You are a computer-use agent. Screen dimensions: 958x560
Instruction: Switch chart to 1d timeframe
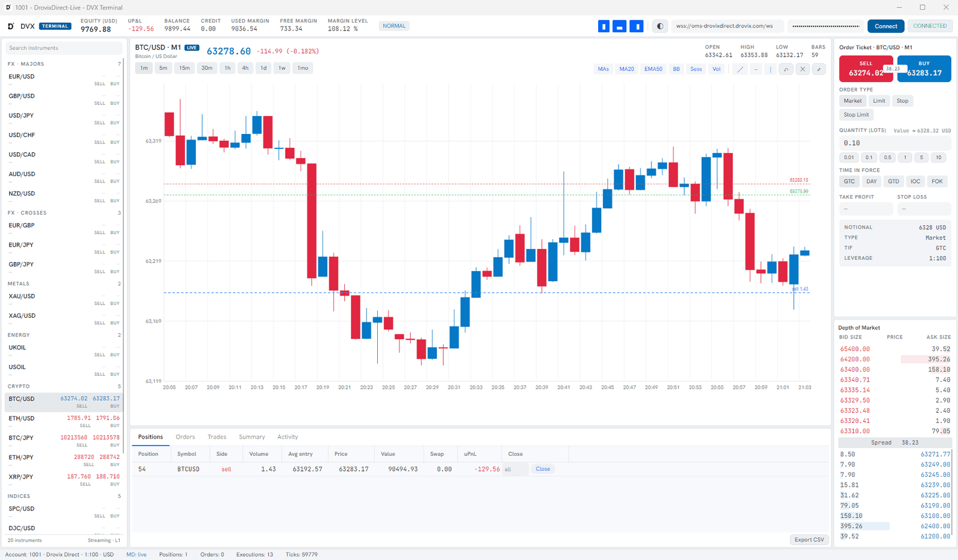click(263, 68)
